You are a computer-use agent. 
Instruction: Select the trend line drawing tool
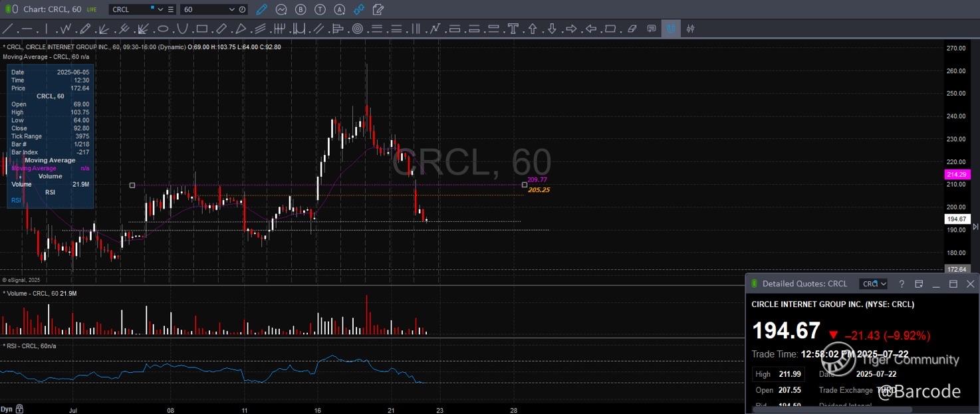[x=7, y=29]
